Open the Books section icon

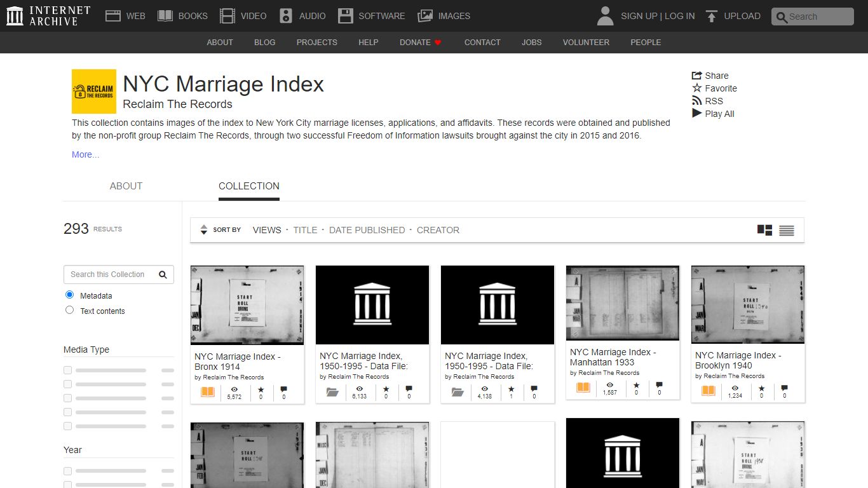click(165, 16)
